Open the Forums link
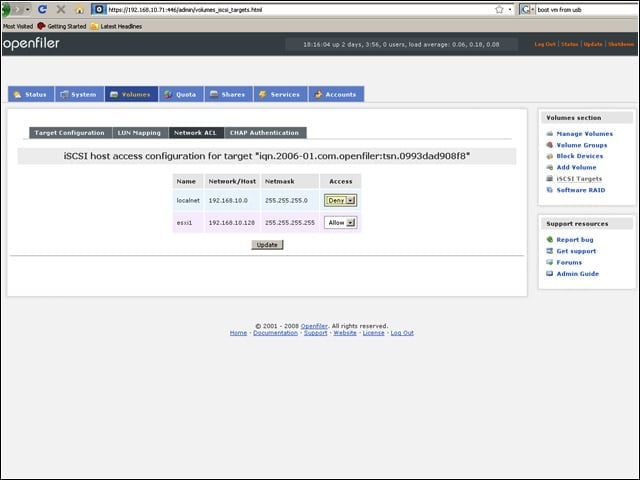Viewport: 640px width, 480px height. (x=569, y=262)
